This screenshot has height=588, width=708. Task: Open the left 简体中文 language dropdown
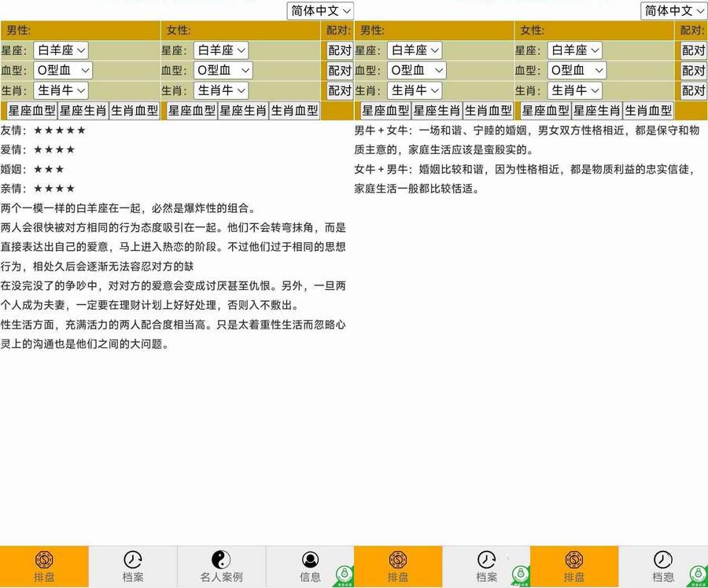[319, 11]
